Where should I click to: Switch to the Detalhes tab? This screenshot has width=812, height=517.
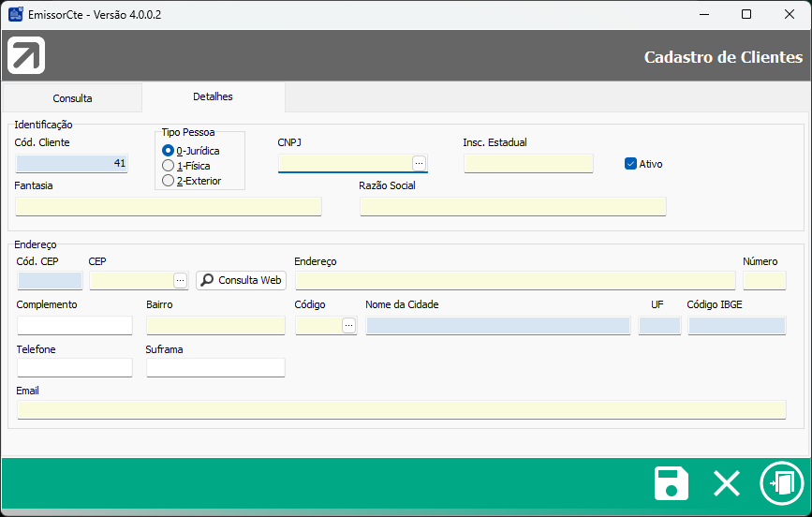[213, 96]
